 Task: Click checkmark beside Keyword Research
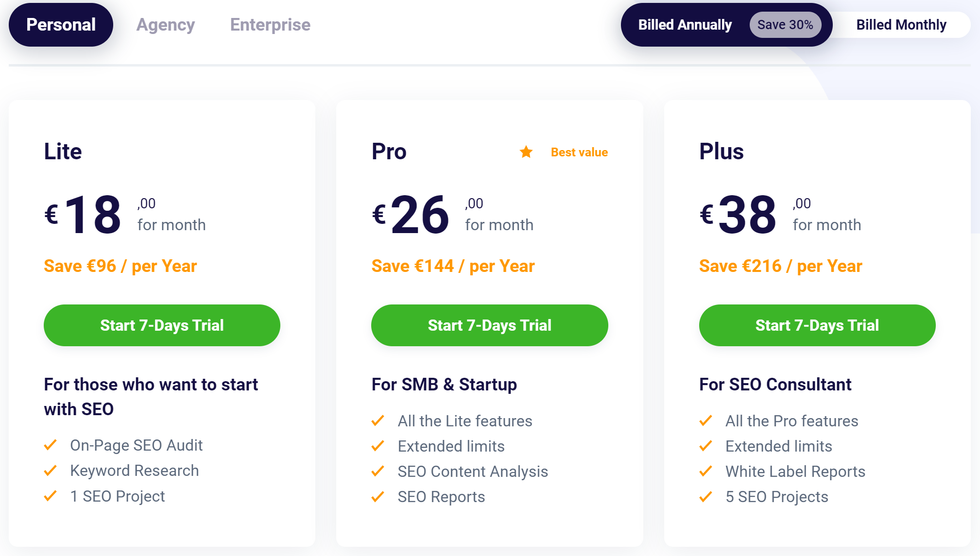coord(51,471)
